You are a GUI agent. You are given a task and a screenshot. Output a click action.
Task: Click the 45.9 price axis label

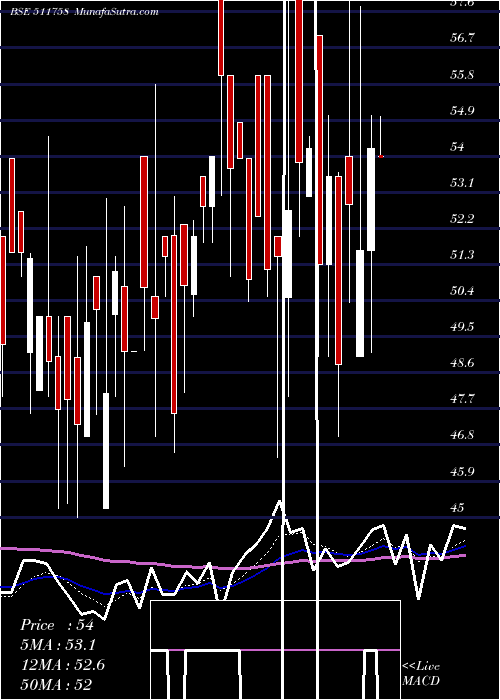(x=464, y=472)
